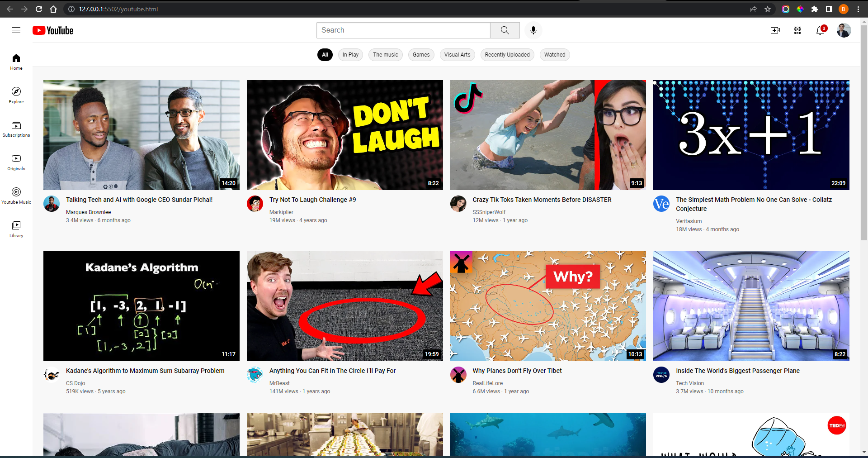868x458 pixels.
Task: Open browser extensions puzzle icon
Action: coord(815,9)
